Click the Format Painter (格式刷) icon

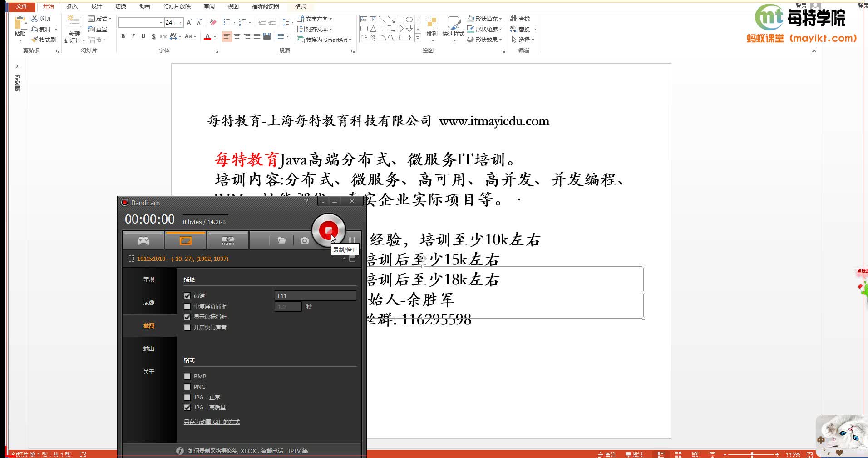(x=35, y=40)
